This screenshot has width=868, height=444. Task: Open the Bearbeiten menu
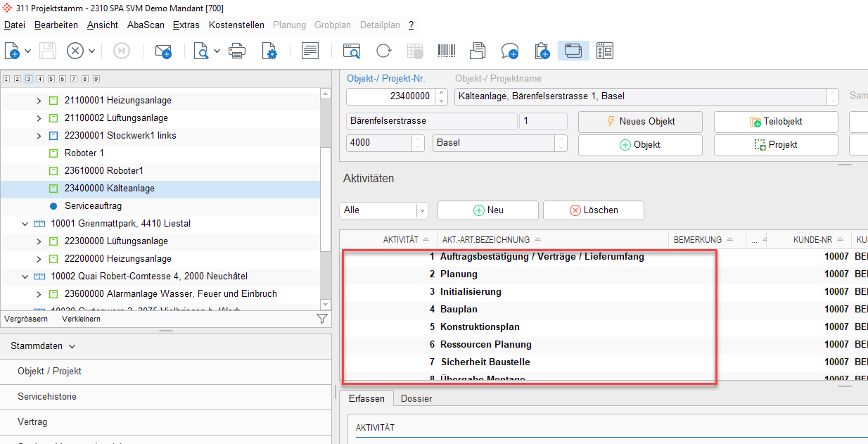pos(56,25)
